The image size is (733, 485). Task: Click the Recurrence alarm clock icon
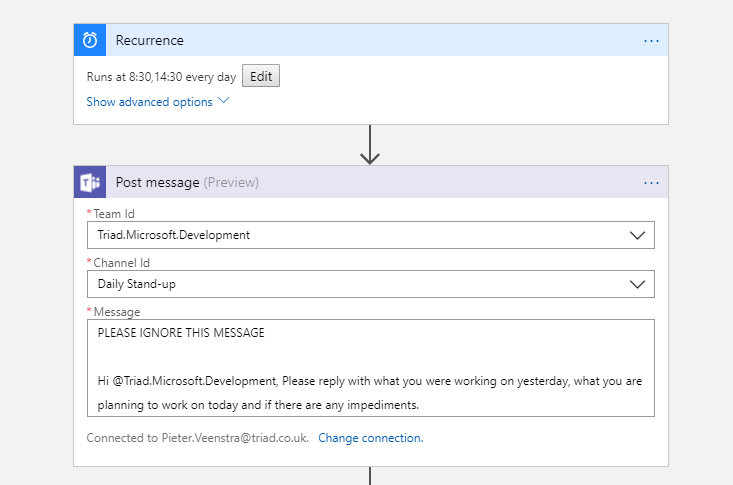90,40
